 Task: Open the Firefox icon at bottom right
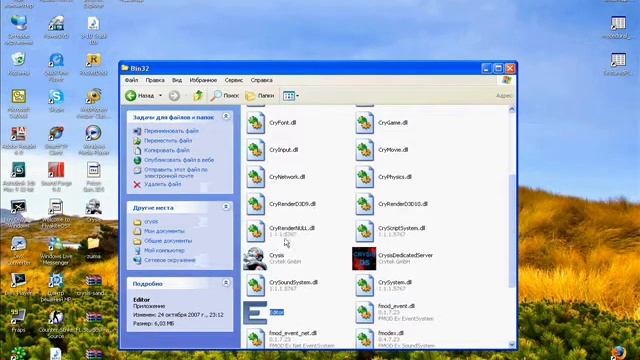(x=618, y=352)
